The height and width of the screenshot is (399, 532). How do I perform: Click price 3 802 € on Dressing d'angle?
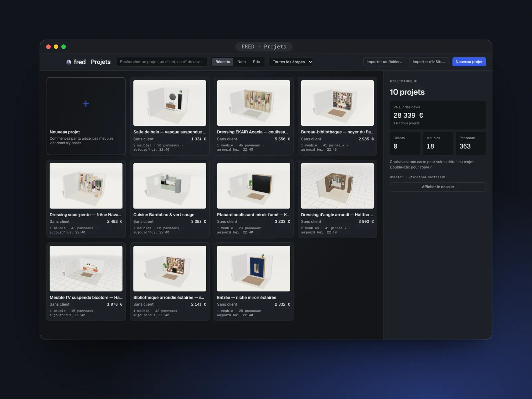[x=366, y=221]
